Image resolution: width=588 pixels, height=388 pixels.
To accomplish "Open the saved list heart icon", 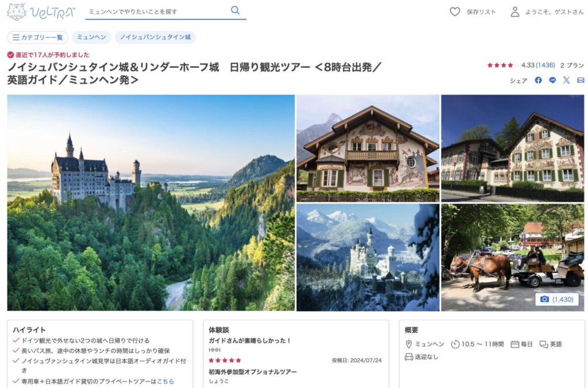I will 455,12.
